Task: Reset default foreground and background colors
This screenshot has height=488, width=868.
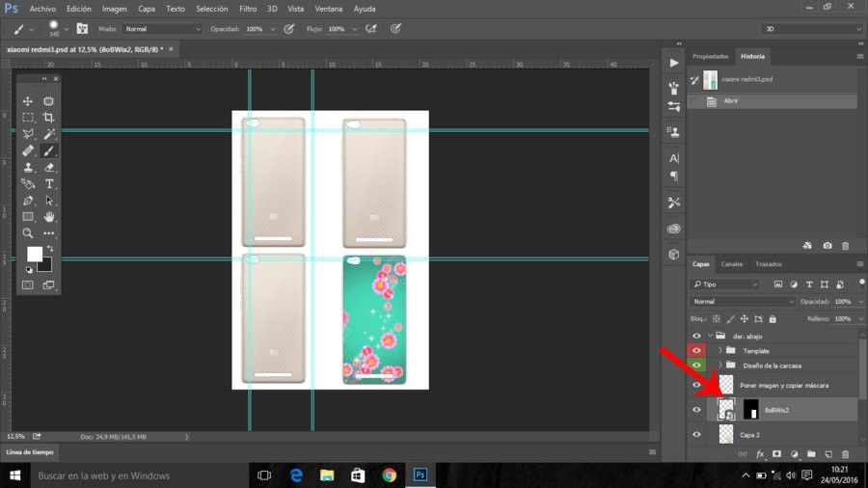Action: [x=29, y=270]
